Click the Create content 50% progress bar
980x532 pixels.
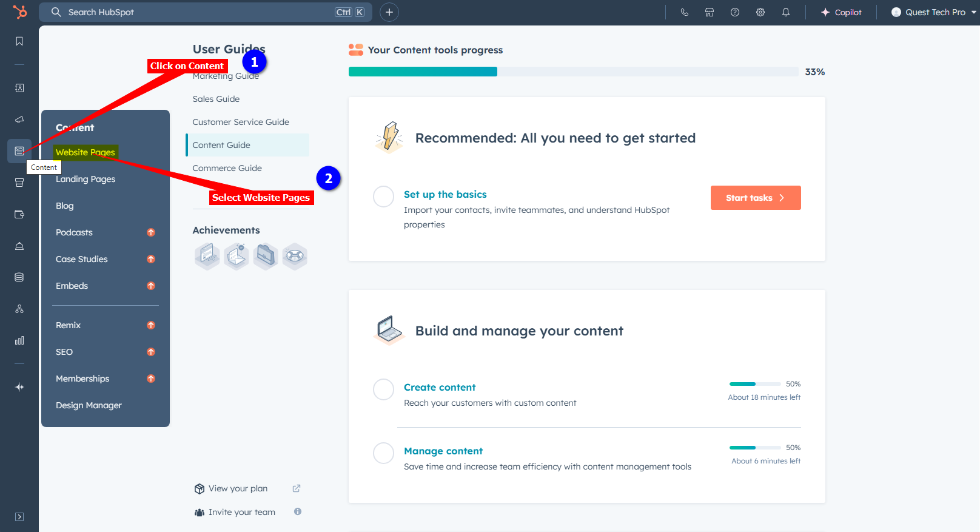(x=755, y=384)
